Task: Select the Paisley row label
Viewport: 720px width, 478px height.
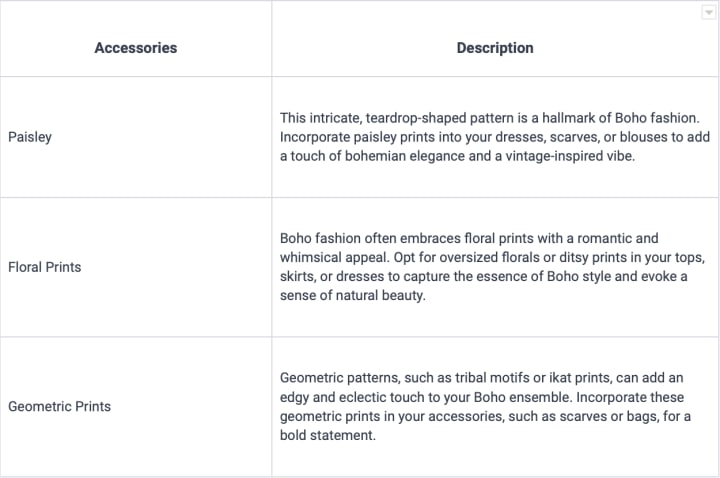Action: pos(30,137)
